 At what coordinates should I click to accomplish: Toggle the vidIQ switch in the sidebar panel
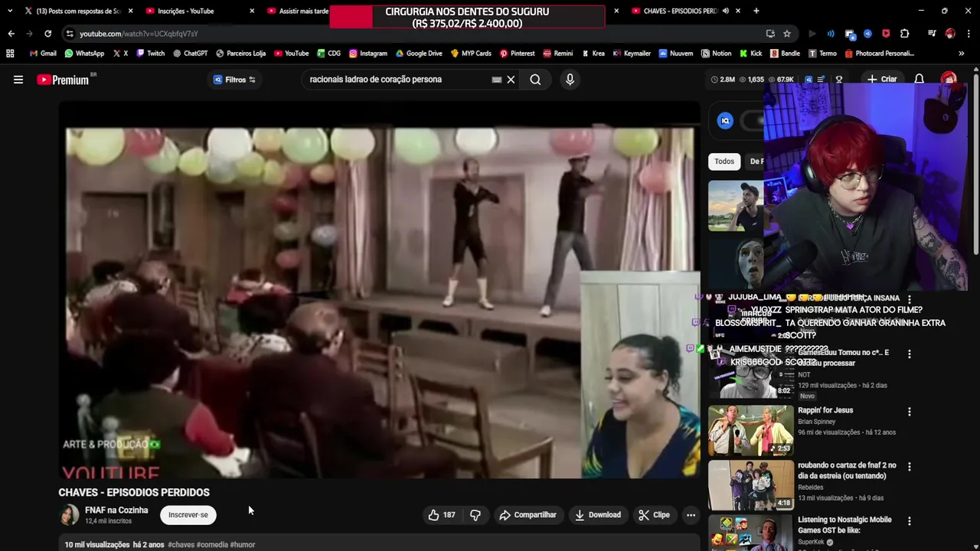coord(754,121)
